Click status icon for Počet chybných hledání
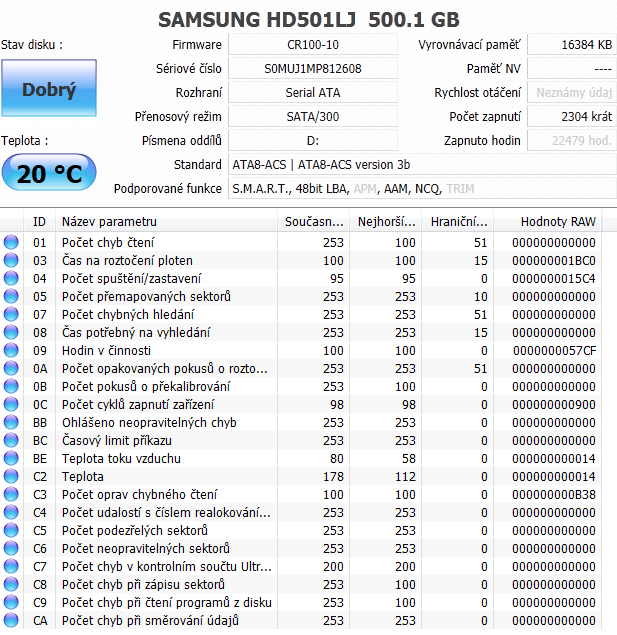This screenshot has width=617, height=635. click(x=11, y=314)
